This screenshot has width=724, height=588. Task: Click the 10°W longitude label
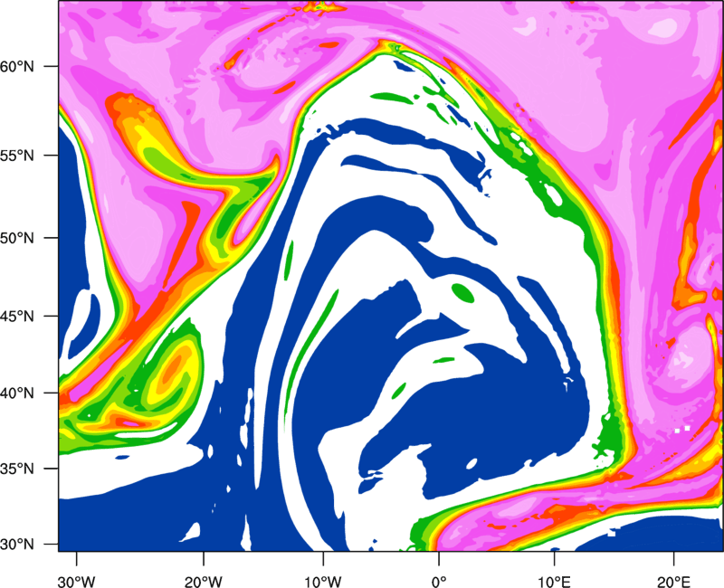pos(322,581)
